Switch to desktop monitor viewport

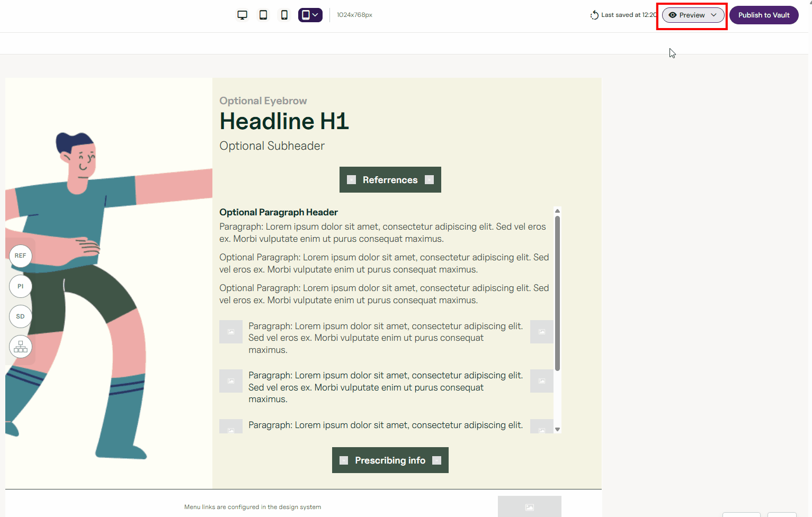(x=242, y=15)
